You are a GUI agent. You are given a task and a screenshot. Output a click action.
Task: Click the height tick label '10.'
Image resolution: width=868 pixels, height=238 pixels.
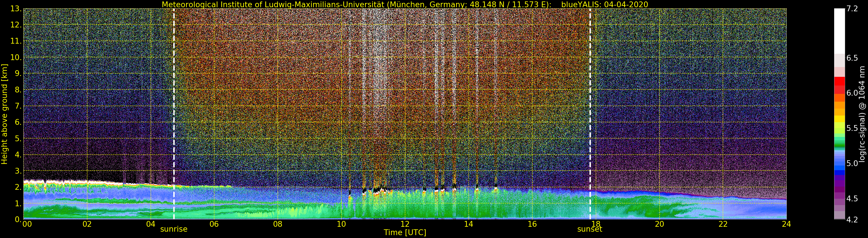(x=16, y=57)
